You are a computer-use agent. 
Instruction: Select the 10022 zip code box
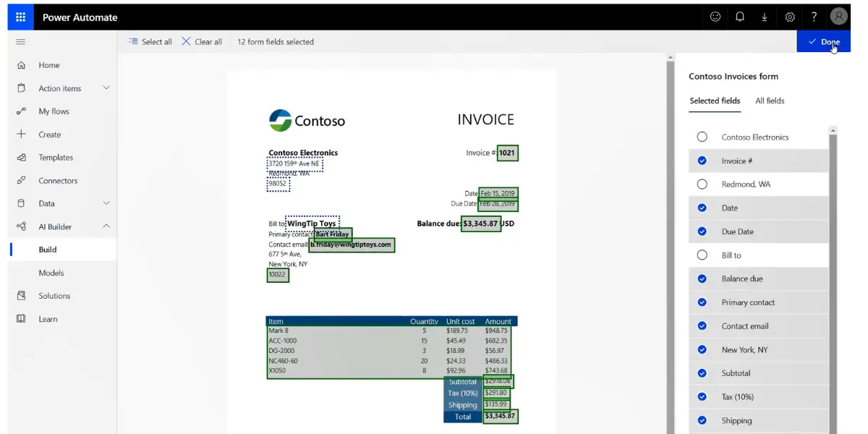(x=278, y=275)
